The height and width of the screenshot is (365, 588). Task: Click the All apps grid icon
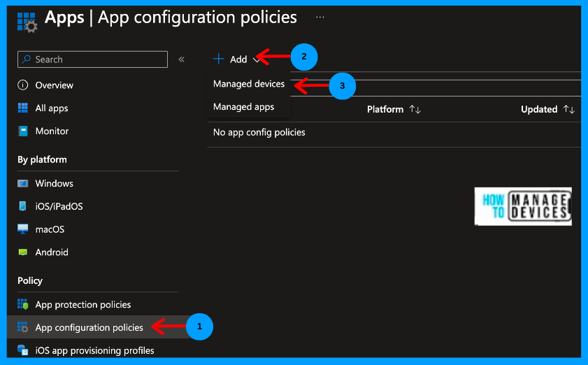click(23, 108)
